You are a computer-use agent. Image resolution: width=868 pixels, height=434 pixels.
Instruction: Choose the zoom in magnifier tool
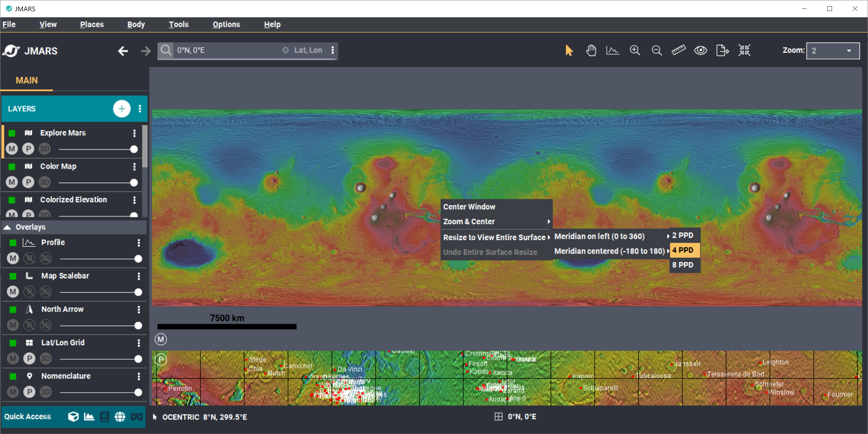pyautogui.click(x=635, y=51)
